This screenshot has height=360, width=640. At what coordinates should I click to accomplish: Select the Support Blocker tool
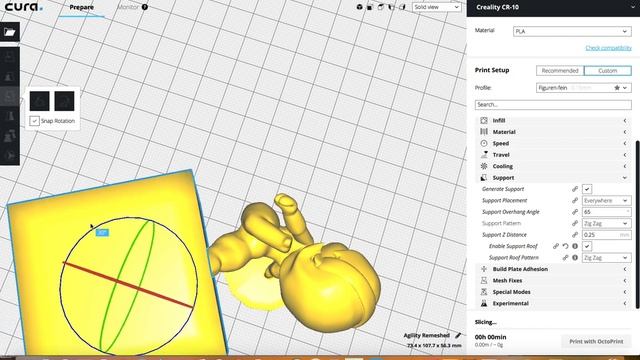[10, 156]
